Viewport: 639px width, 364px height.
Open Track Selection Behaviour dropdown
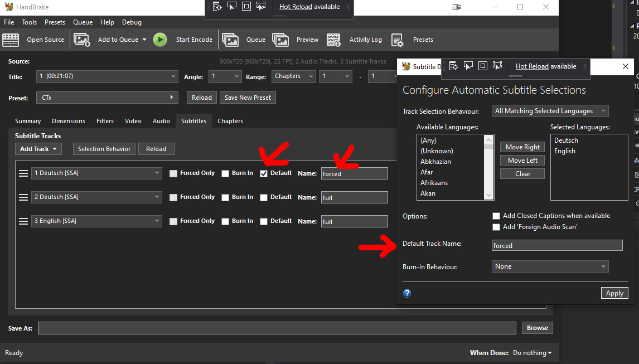(x=550, y=111)
